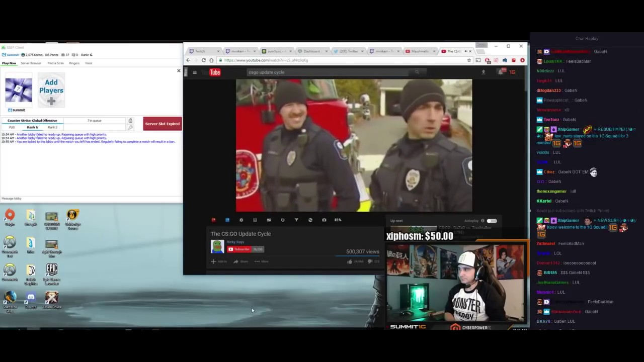This screenshot has width=644, height=362.
Task: Open the Discord desktop shortcut
Action: [x=31, y=300]
